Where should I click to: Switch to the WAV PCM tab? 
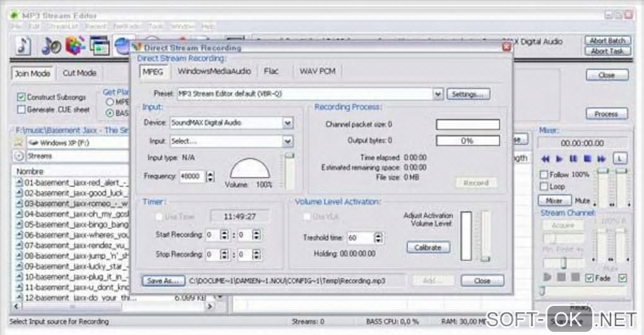point(318,71)
